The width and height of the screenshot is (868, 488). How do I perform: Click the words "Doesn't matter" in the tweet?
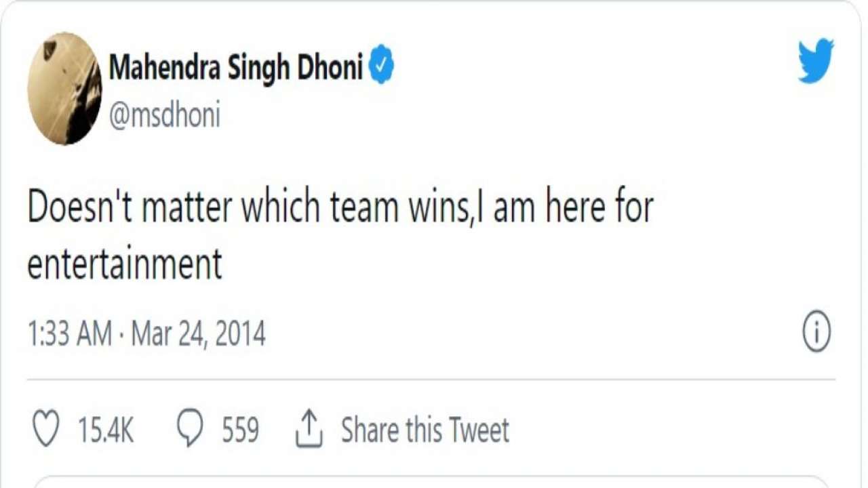[128, 208]
